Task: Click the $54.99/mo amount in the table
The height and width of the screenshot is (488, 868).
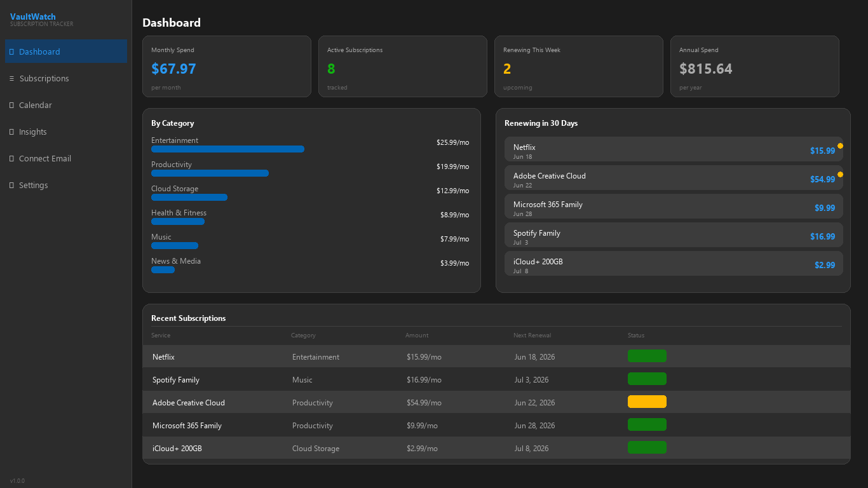Action: click(x=424, y=403)
